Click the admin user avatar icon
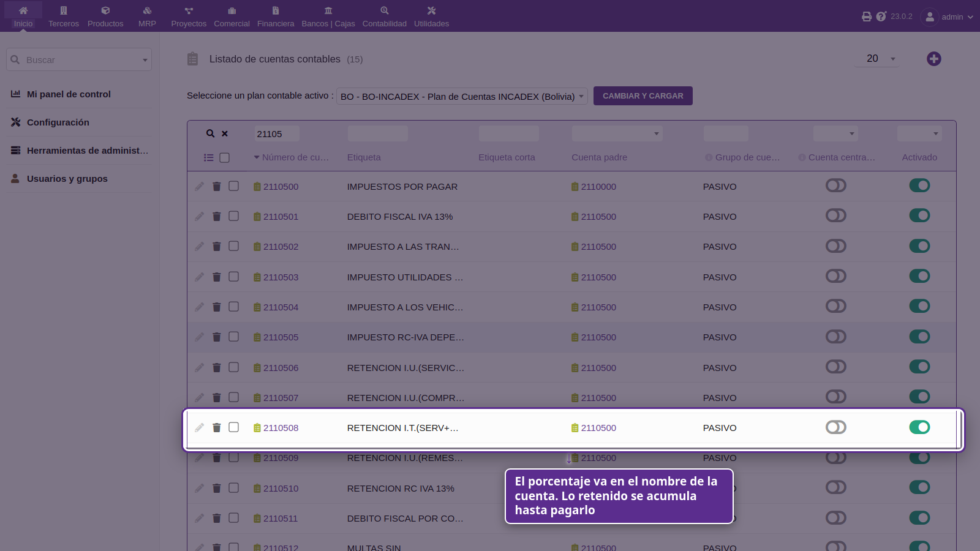This screenshot has width=980, height=551. (930, 17)
